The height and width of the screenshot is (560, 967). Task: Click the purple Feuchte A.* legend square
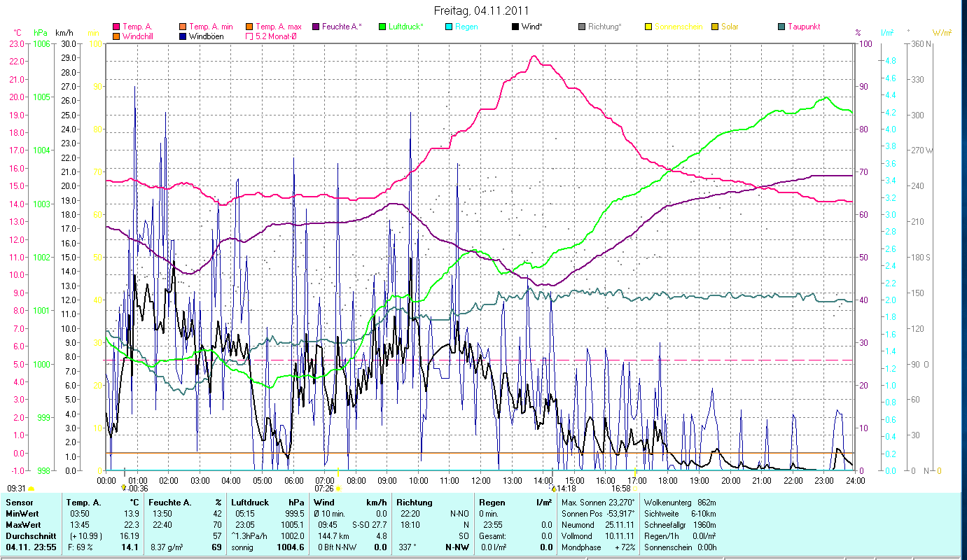tap(316, 27)
